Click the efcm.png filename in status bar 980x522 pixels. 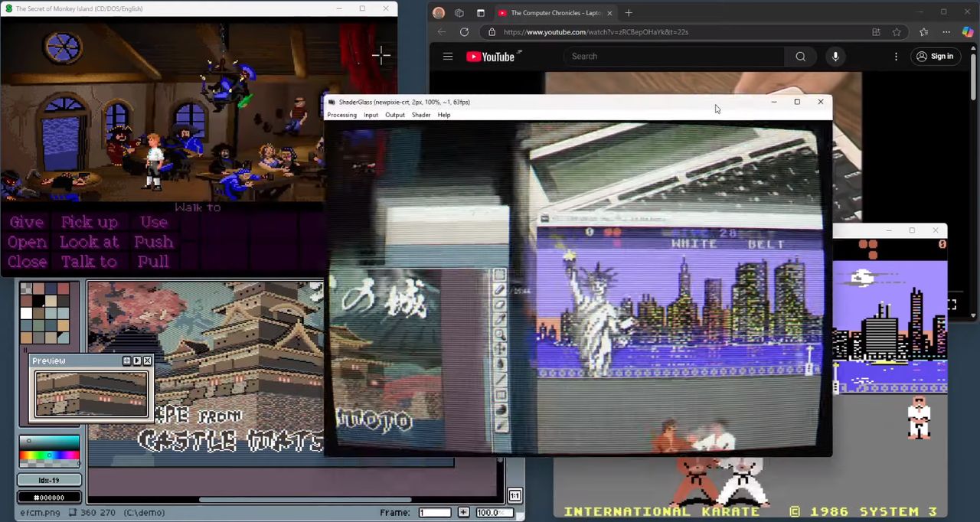point(40,513)
